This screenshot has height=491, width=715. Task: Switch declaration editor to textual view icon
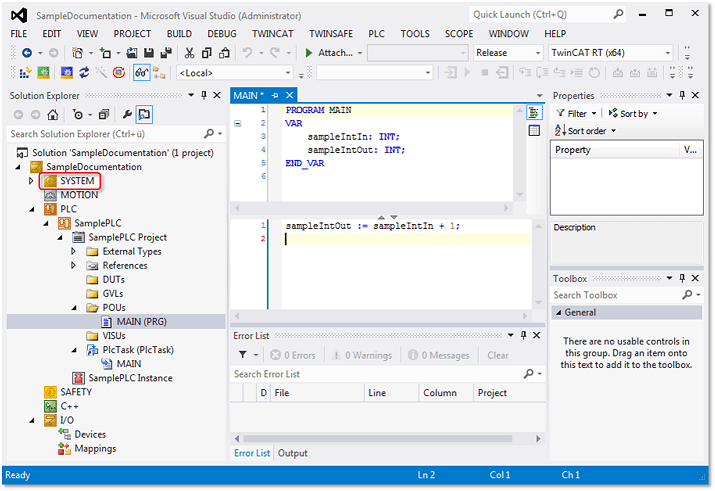[534, 112]
